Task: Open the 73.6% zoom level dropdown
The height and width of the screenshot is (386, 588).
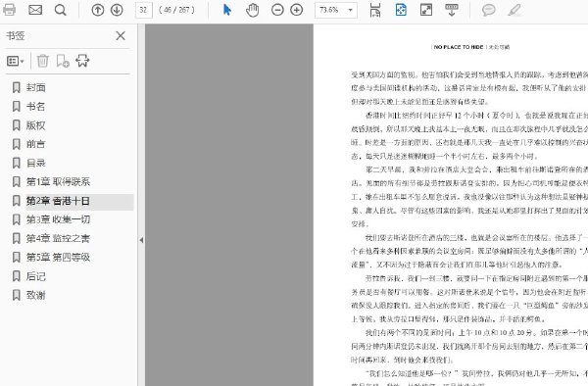Action: point(335,10)
